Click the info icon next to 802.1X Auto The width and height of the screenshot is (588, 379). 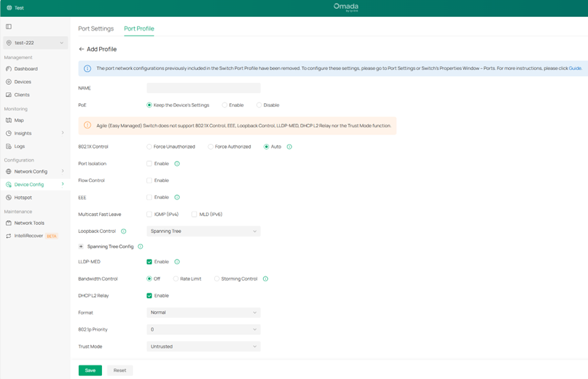[x=289, y=147]
